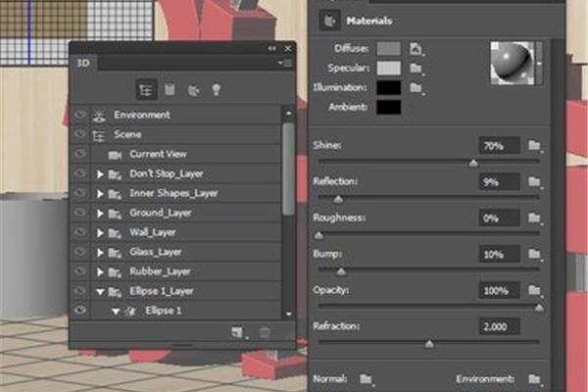Hide the Ellipse 1_Layer
Image resolution: width=588 pixels, height=392 pixels.
(x=79, y=290)
